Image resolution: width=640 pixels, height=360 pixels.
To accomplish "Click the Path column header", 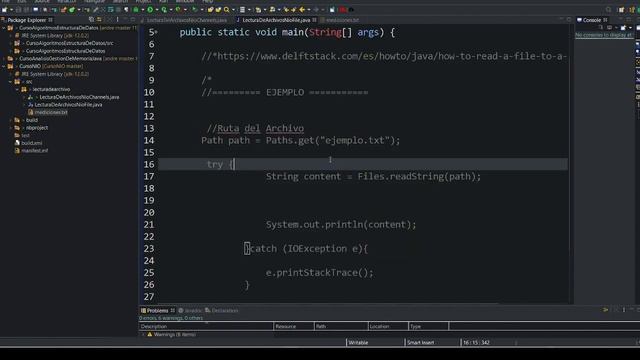I will click(x=341, y=326).
